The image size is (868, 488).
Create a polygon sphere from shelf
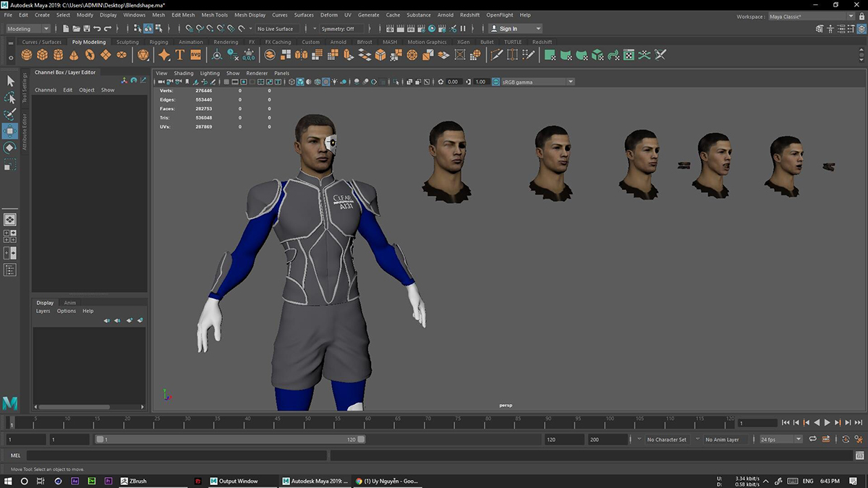pos(28,55)
